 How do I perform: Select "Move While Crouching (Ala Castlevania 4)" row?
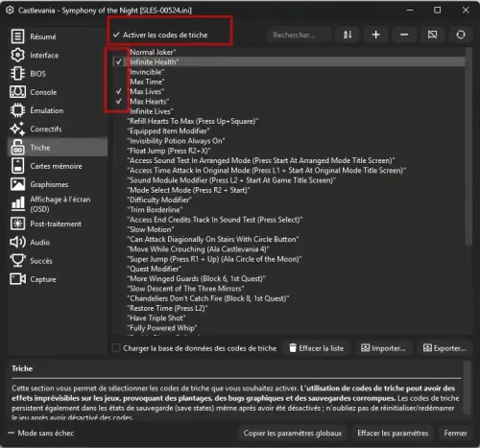(289, 249)
